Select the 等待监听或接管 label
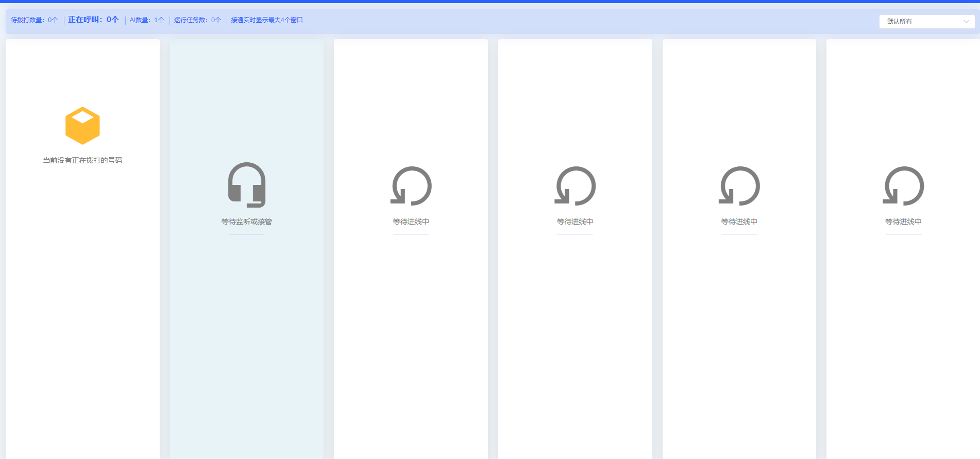The image size is (980, 459). [x=247, y=222]
